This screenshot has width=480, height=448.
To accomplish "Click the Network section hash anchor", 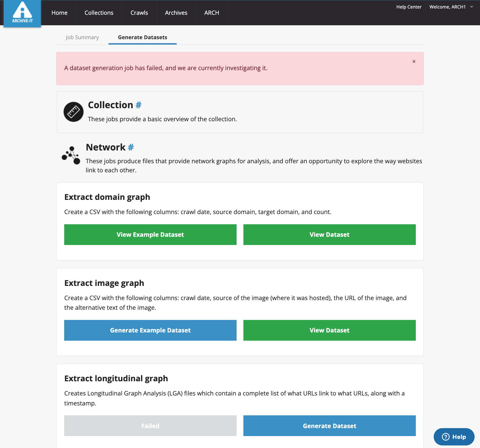I will [x=131, y=147].
